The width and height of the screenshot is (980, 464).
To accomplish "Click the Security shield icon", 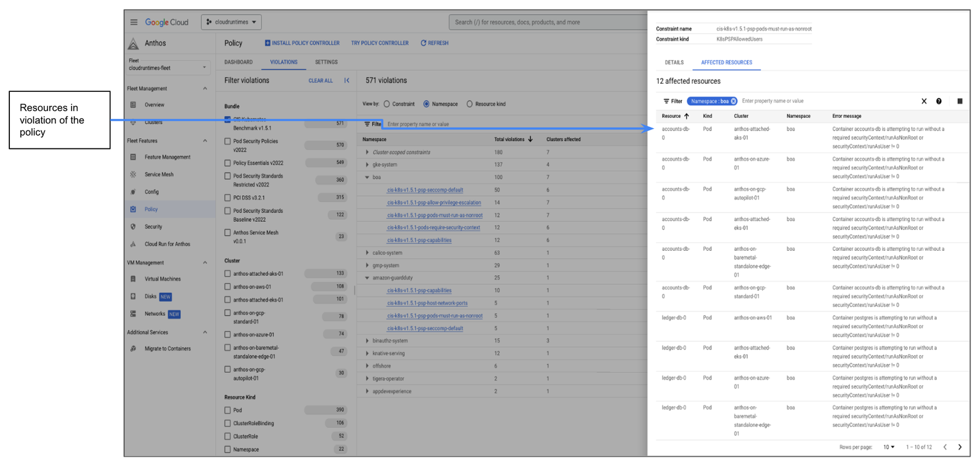I will coord(133,227).
